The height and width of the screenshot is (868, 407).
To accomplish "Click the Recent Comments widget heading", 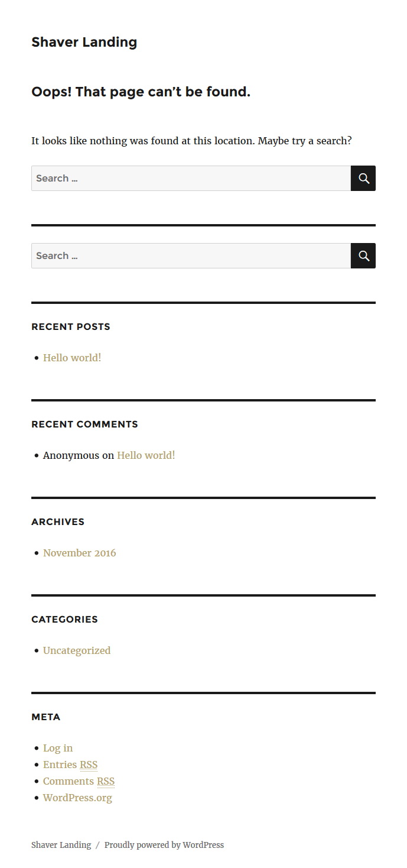I will (84, 424).
